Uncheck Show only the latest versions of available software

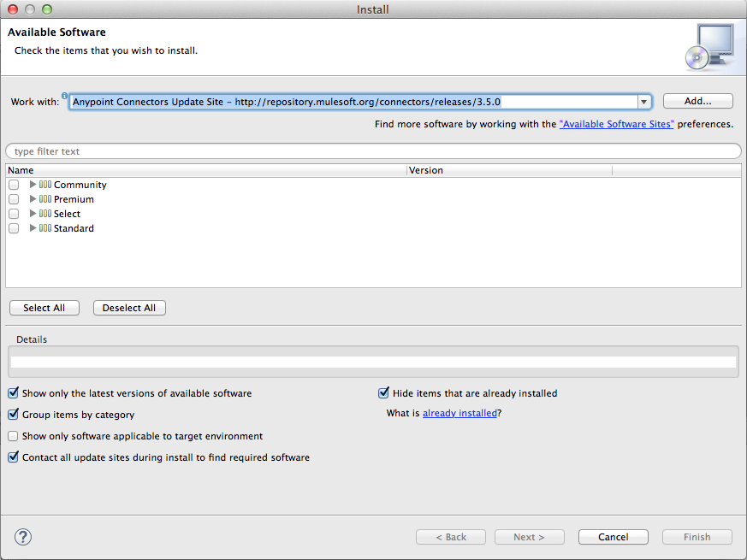click(13, 392)
